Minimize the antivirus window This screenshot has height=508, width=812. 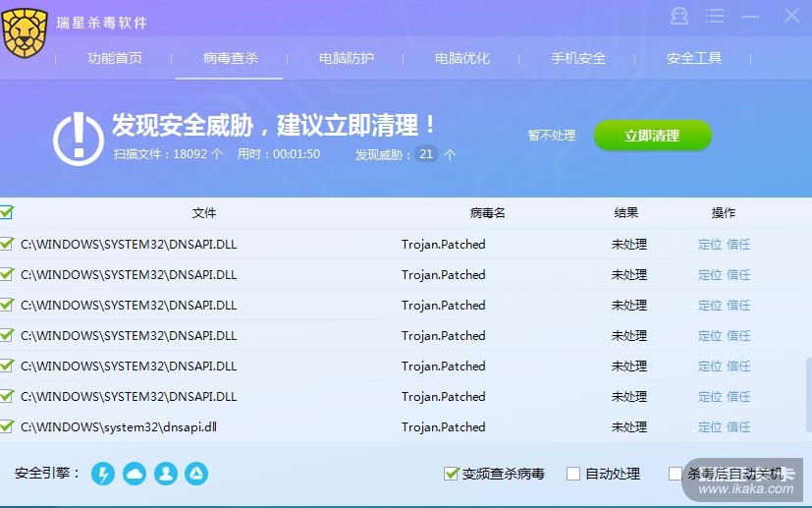tap(750, 17)
